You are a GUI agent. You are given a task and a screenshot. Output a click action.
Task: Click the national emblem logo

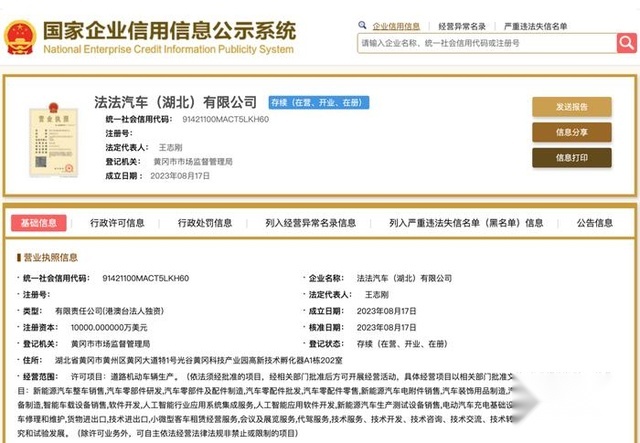[x=20, y=37]
